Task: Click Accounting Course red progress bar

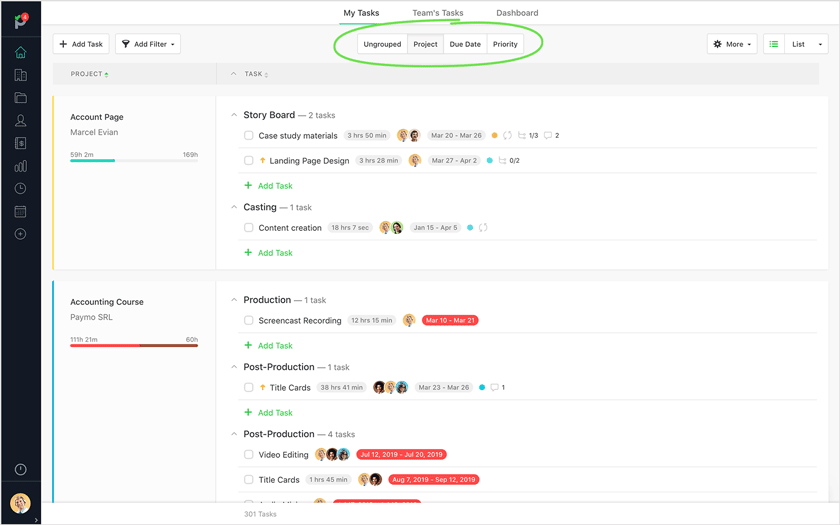Action: pyautogui.click(x=134, y=346)
